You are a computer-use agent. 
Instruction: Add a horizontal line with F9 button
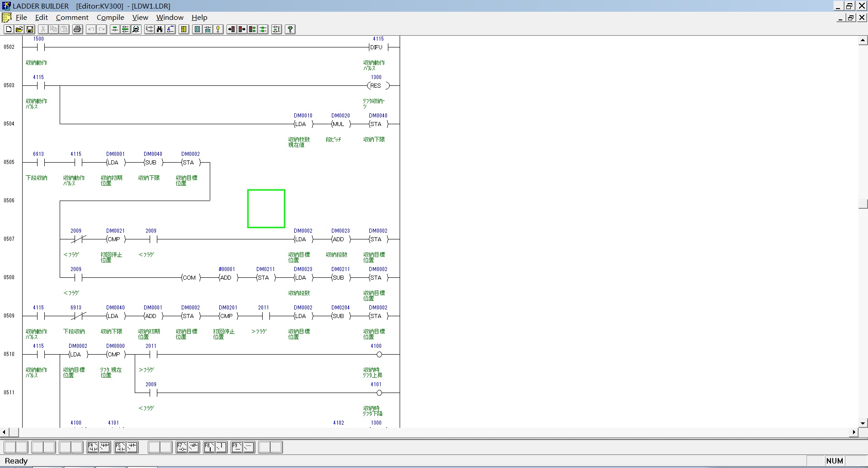[x=237, y=447]
